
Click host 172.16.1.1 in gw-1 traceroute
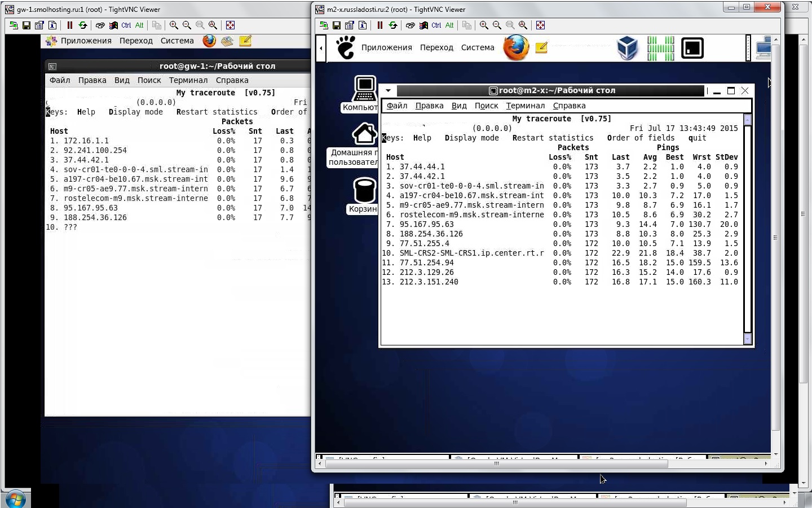click(86, 141)
